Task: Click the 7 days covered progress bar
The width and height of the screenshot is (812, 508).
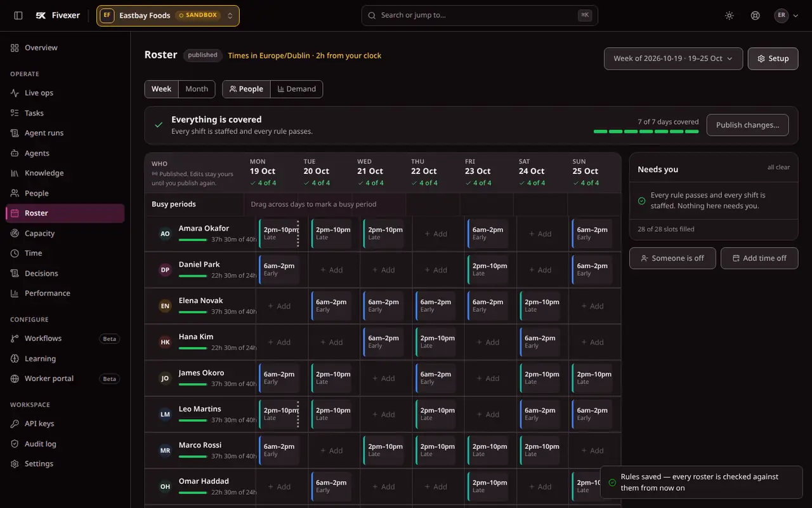Action: (x=646, y=131)
